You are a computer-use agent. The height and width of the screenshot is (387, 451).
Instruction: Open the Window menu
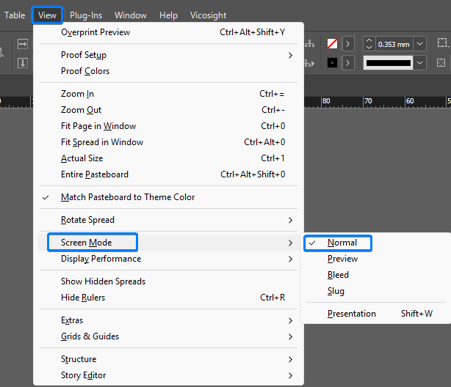click(130, 15)
